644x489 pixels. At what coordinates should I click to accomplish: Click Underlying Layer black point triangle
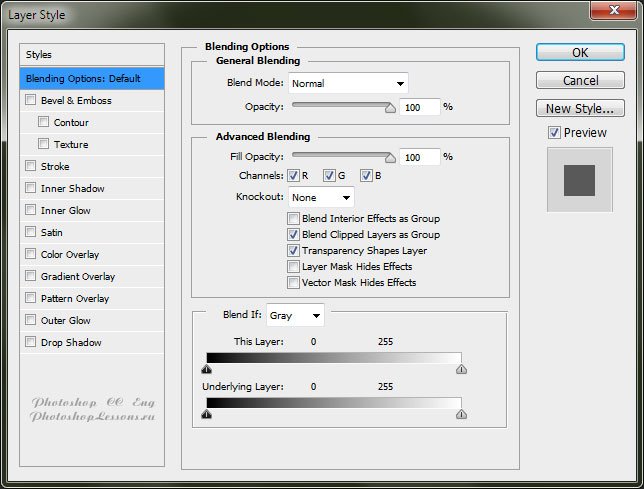206,413
